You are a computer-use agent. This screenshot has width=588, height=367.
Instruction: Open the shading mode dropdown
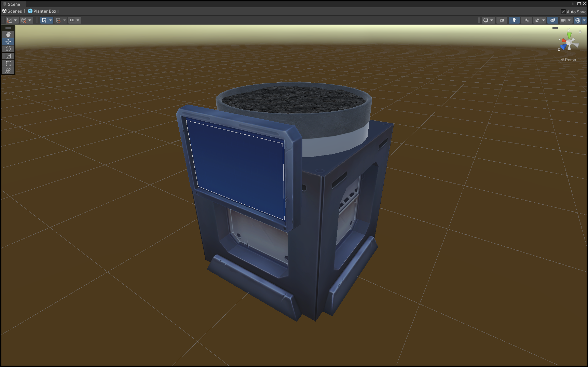tap(486, 20)
